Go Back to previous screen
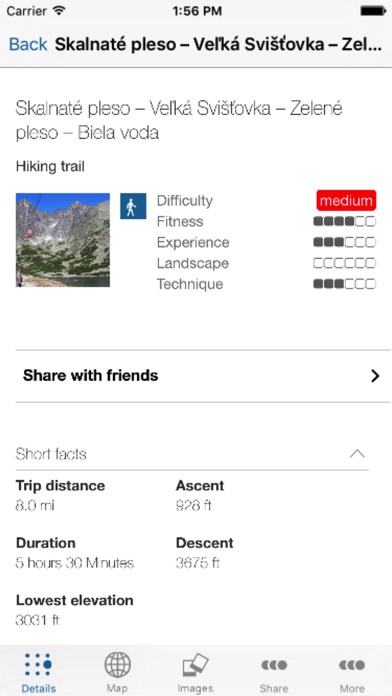The image size is (392, 696). click(28, 44)
